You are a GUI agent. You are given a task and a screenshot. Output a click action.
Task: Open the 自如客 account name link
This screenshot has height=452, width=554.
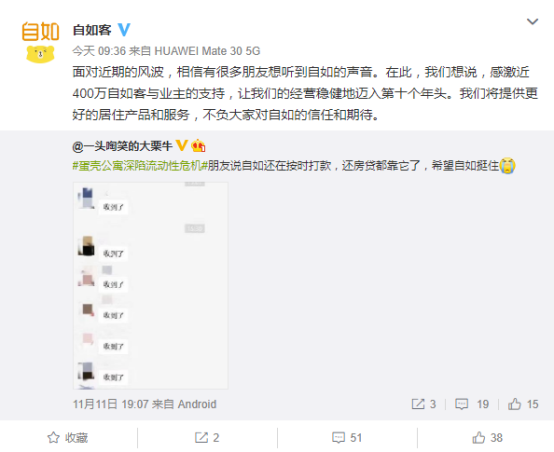pos(92,30)
